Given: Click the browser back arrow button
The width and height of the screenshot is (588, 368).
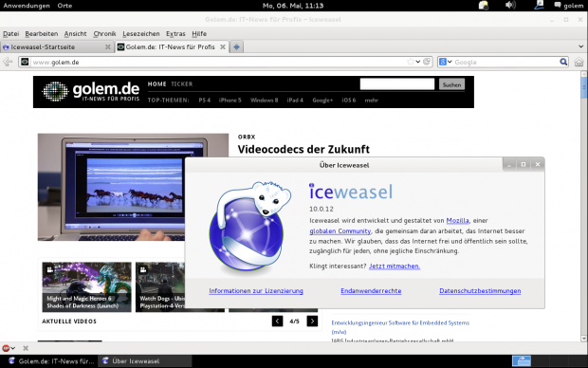Looking at the screenshot, I should pyautogui.click(x=8, y=62).
